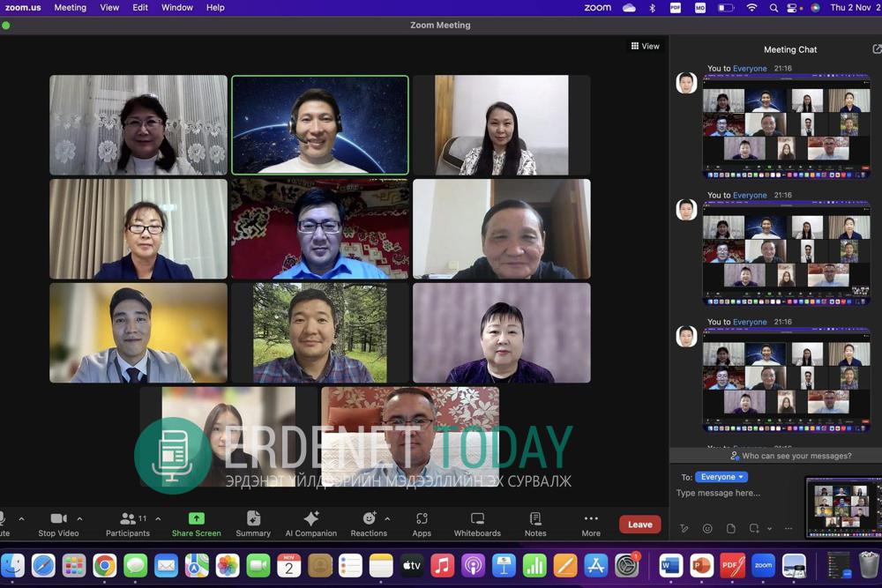Open chat text formatting options
882x588 pixels.
coord(684,528)
